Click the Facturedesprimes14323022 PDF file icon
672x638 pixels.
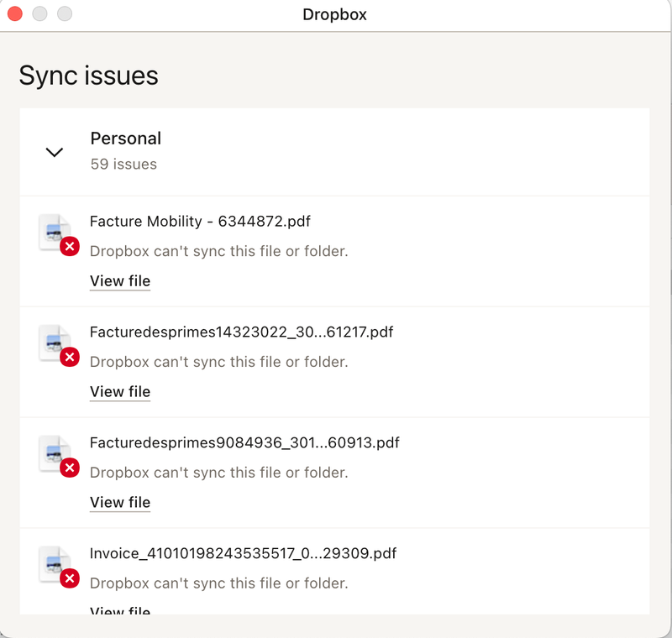(x=55, y=341)
